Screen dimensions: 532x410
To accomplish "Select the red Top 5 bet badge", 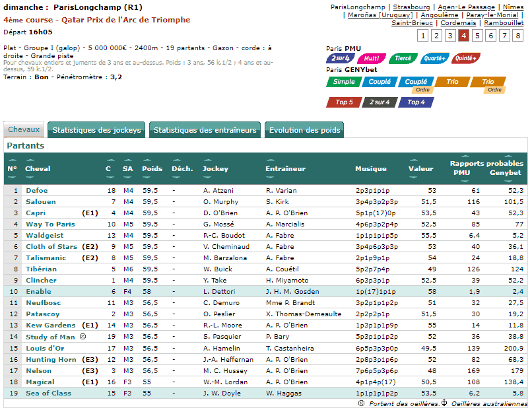I will 344,102.
